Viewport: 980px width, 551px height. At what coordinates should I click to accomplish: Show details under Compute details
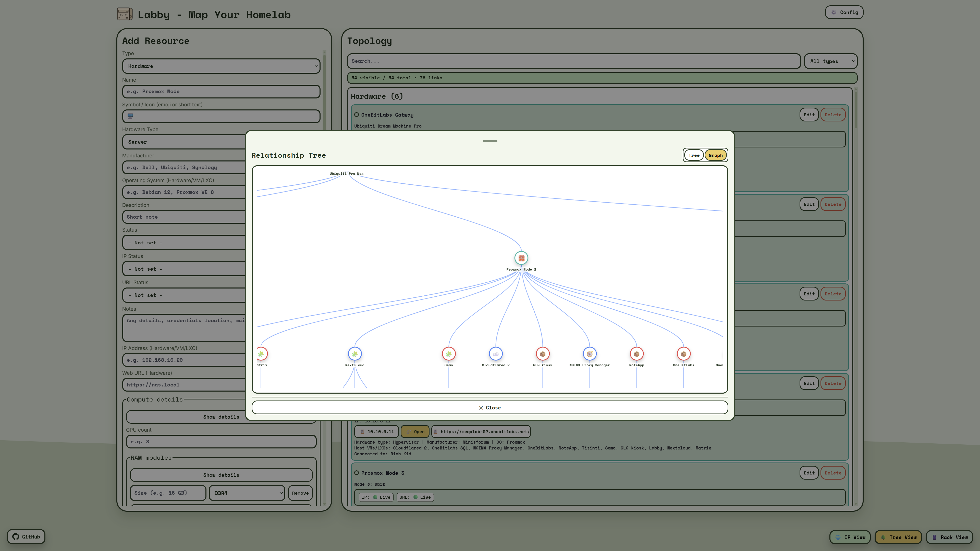[221, 417]
